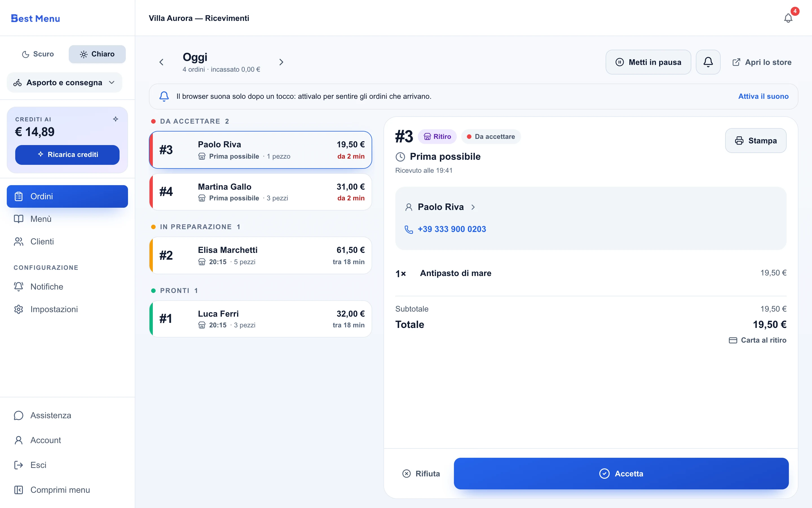
Task: Log out with Esci
Action: point(67,465)
